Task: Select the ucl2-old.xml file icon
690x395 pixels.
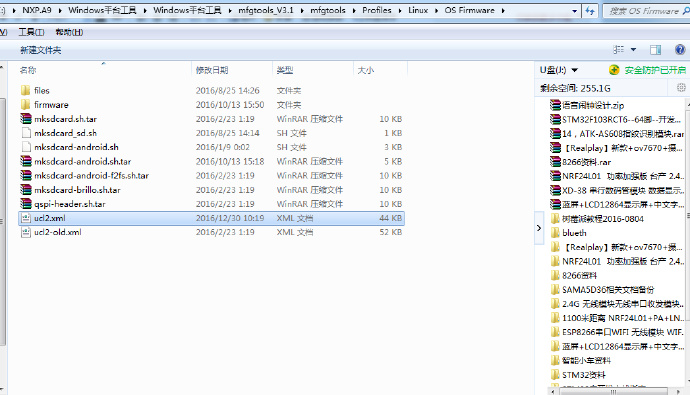Action: click(26, 232)
